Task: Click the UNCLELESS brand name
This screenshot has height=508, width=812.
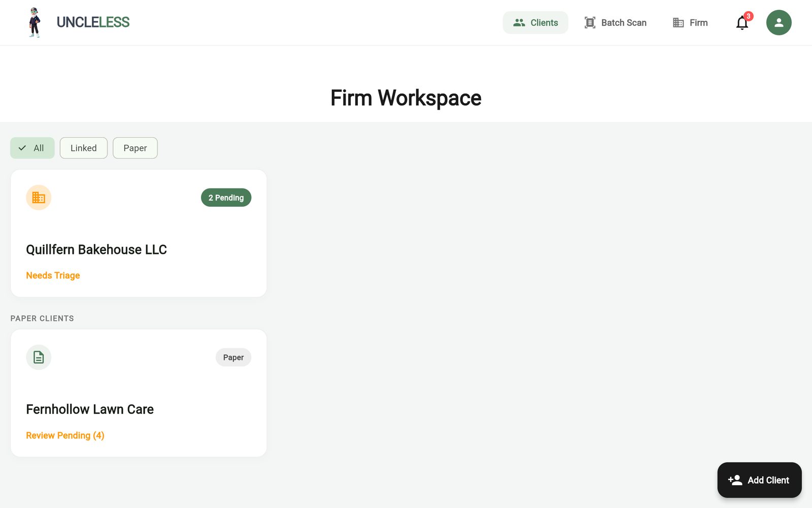Action: point(93,22)
